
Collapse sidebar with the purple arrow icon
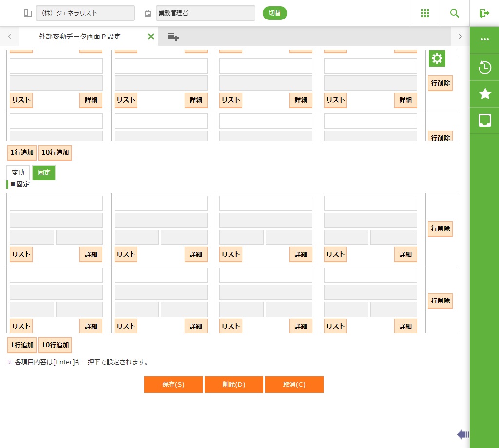pyautogui.click(x=462, y=434)
